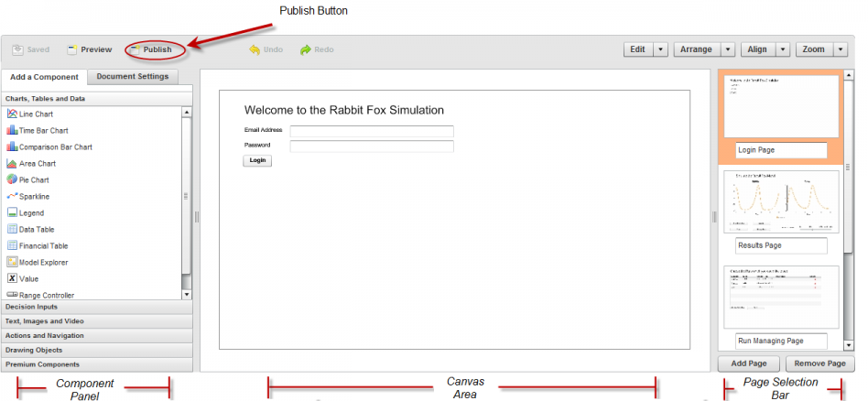Viewport: 868px width, 401px height.
Task: Open the Align dropdown arrow
Action: (x=783, y=49)
